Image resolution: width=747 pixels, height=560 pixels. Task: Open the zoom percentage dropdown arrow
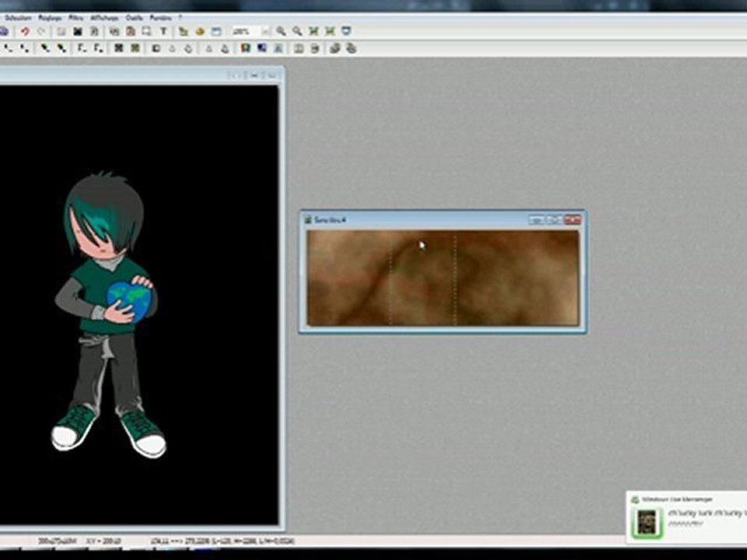tap(265, 32)
